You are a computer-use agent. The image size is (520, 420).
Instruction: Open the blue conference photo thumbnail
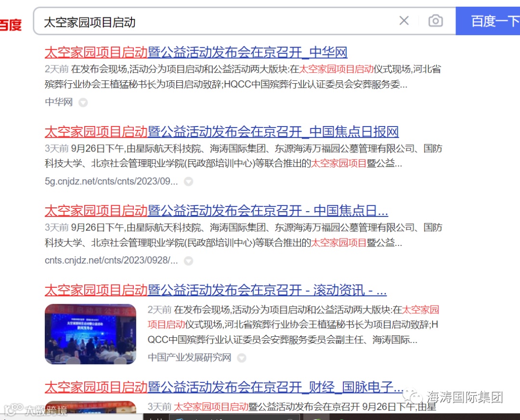click(91, 334)
